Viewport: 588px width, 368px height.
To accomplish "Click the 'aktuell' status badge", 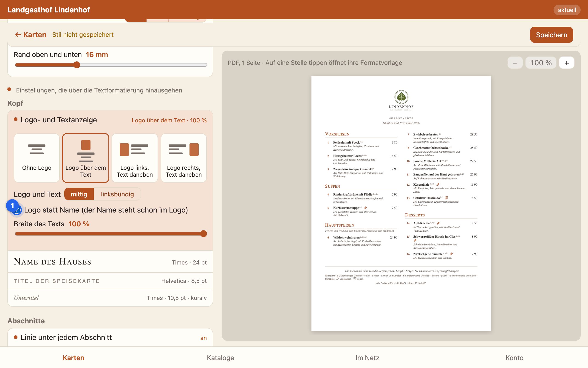I will click(x=567, y=10).
